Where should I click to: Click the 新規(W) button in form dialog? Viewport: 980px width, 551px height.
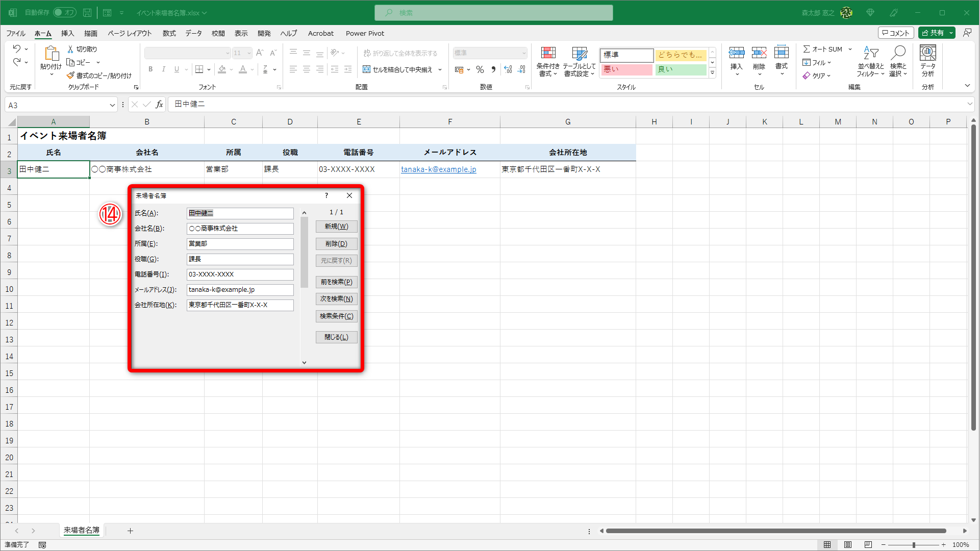336,227
